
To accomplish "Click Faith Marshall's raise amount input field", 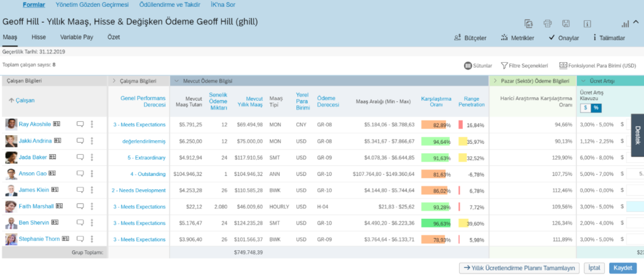I will (634, 206).
